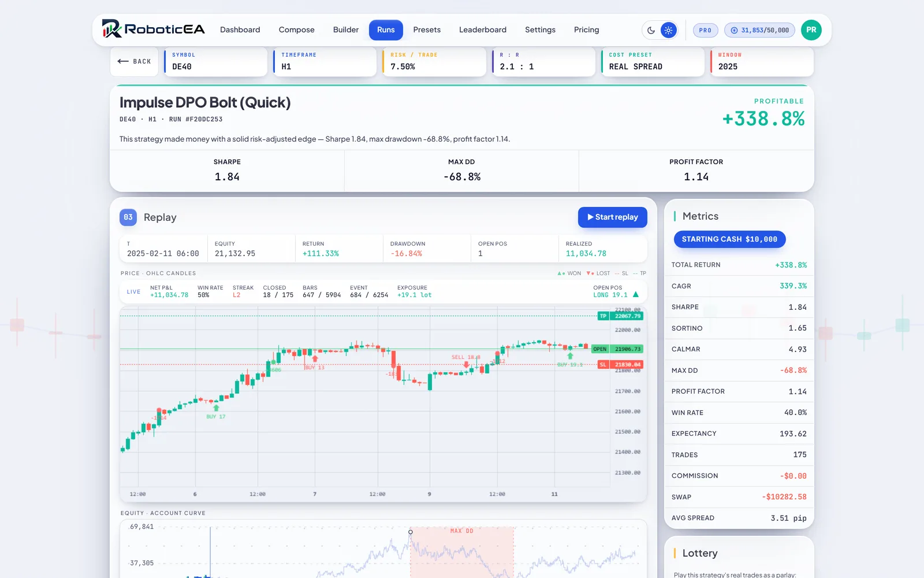Go to the Dashboard page
Screen dimensions: 924x578
(x=240, y=29)
